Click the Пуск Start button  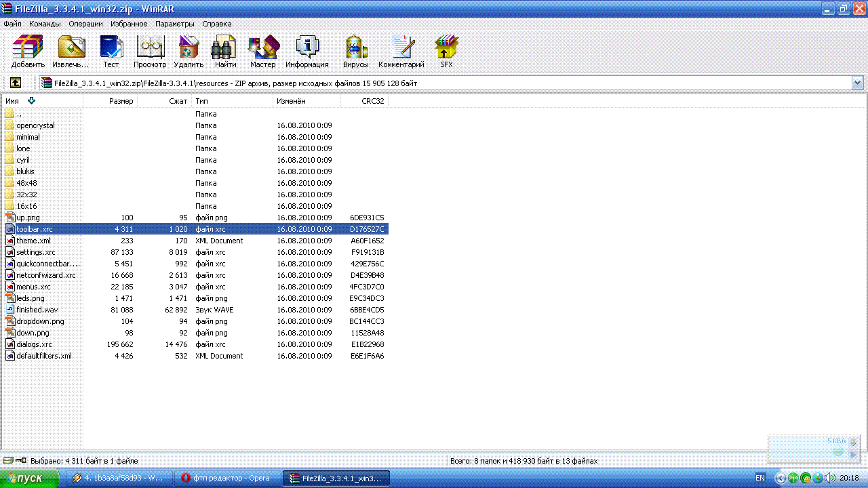pyautogui.click(x=24, y=478)
